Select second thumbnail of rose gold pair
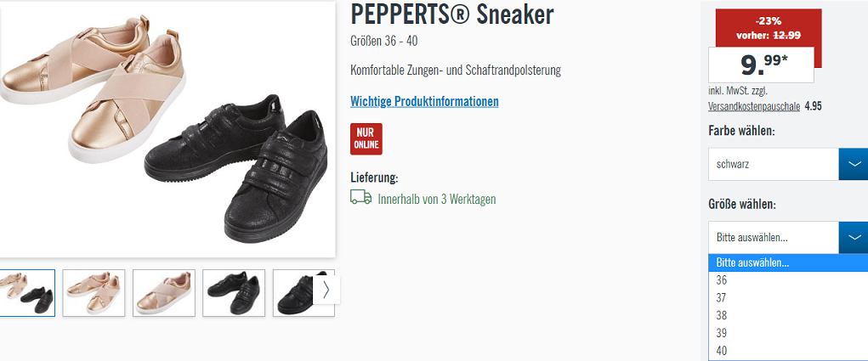This screenshot has height=361, width=868. [x=94, y=293]
